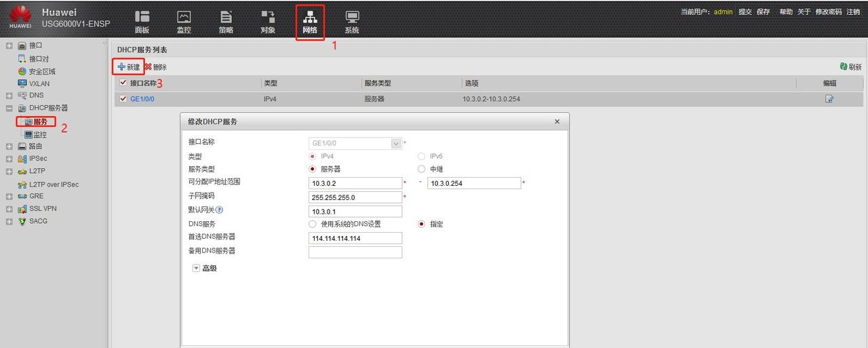Screen dimensions: 868x348
Task: Click the 刷新 refresh button
Action: [850, 66]
